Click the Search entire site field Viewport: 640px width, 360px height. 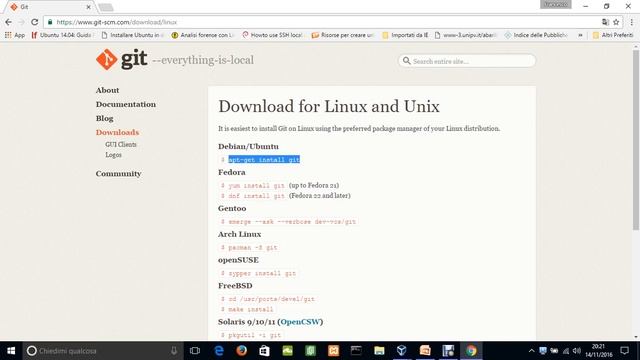point(467,61)
